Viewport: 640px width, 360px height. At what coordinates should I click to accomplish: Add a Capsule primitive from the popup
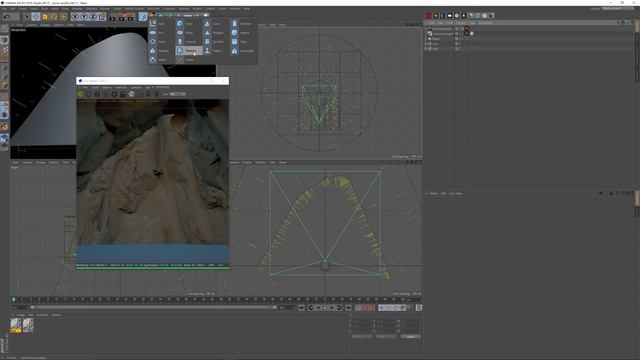point(188,42)
